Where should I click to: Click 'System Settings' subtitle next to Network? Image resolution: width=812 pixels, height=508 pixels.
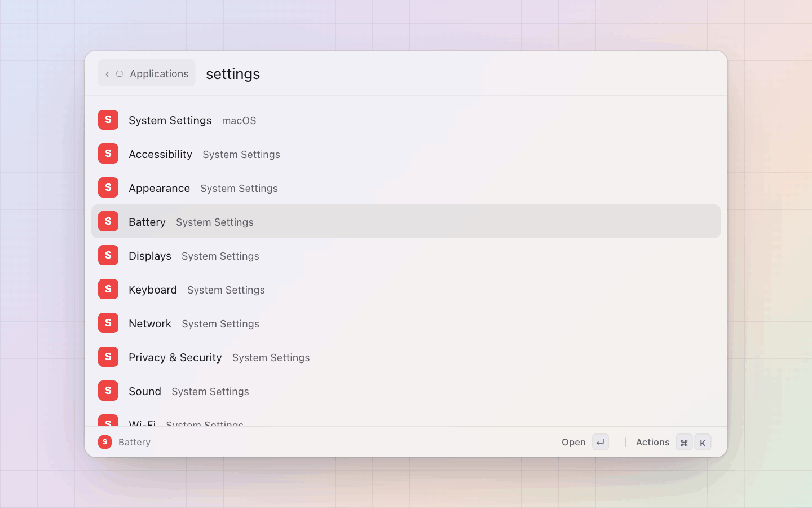click(x=220, y=324)
